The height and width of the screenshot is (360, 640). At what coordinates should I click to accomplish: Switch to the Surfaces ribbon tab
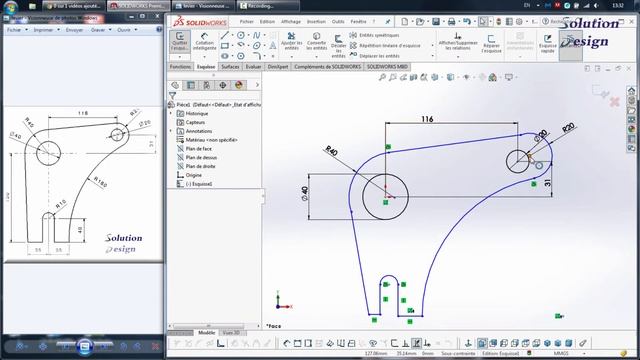(x=230, y=67)
